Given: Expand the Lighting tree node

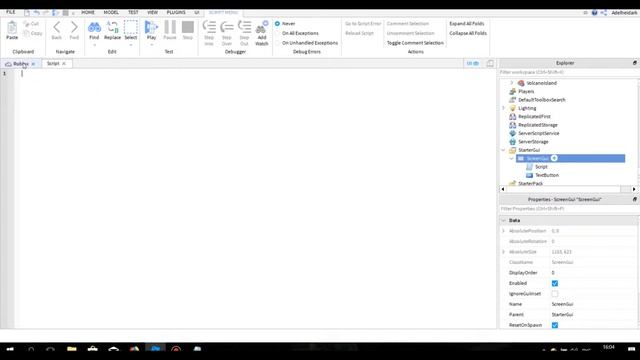Looking at the screenshot, I should tap(503, 108).
